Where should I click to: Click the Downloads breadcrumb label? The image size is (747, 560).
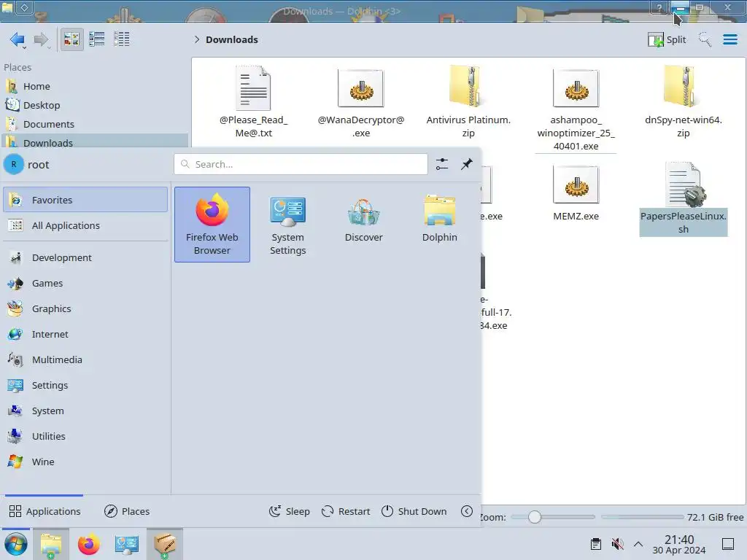(232, 39)
